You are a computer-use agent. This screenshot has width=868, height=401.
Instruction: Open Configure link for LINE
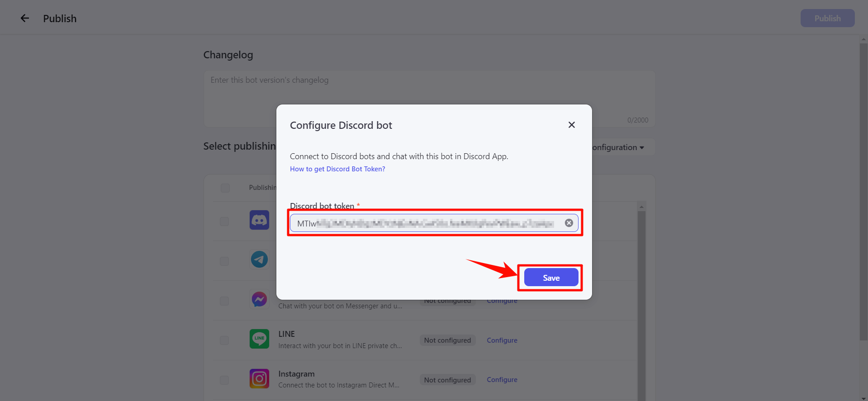coord(502,340)
